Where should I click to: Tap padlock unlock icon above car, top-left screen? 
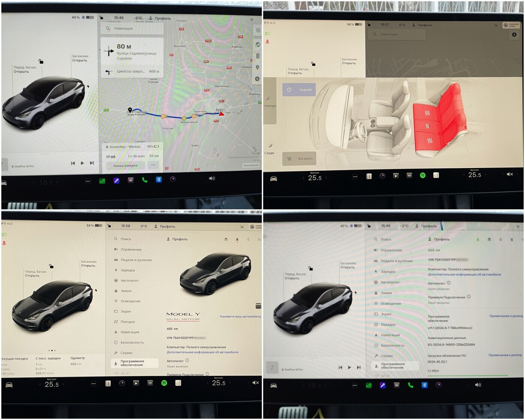(41, 61)
